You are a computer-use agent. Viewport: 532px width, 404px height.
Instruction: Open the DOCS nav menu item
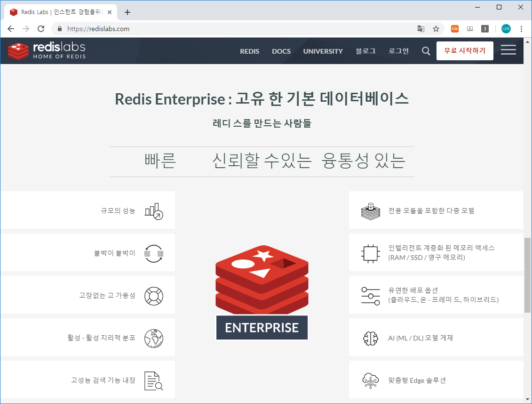point(281,51)
